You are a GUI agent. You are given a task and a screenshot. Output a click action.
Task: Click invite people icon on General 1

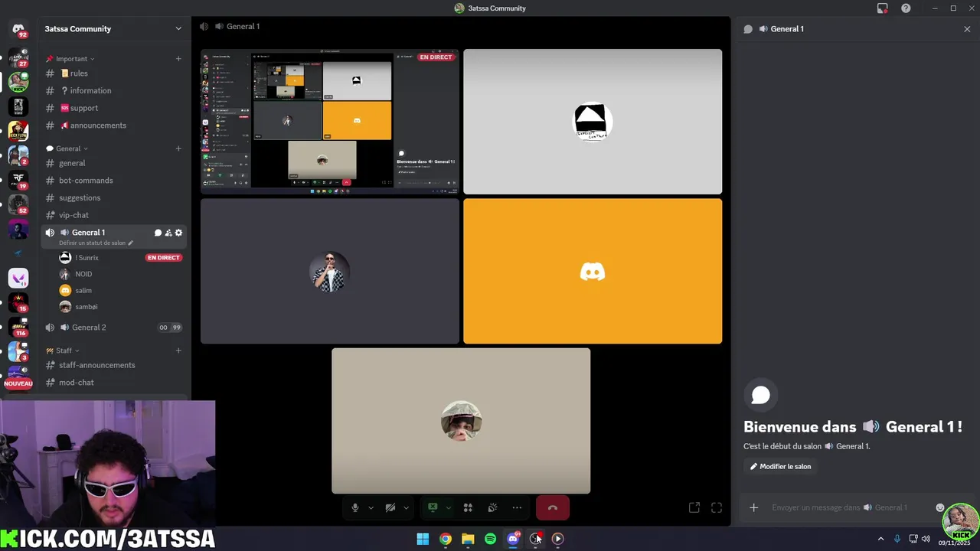tap(168, 233)
